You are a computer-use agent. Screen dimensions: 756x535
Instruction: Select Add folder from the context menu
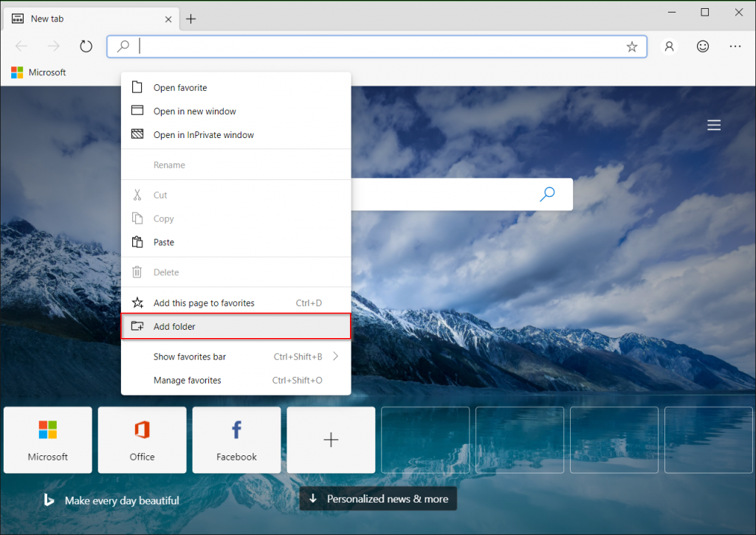pyautogui.click(x=177, y=326)
